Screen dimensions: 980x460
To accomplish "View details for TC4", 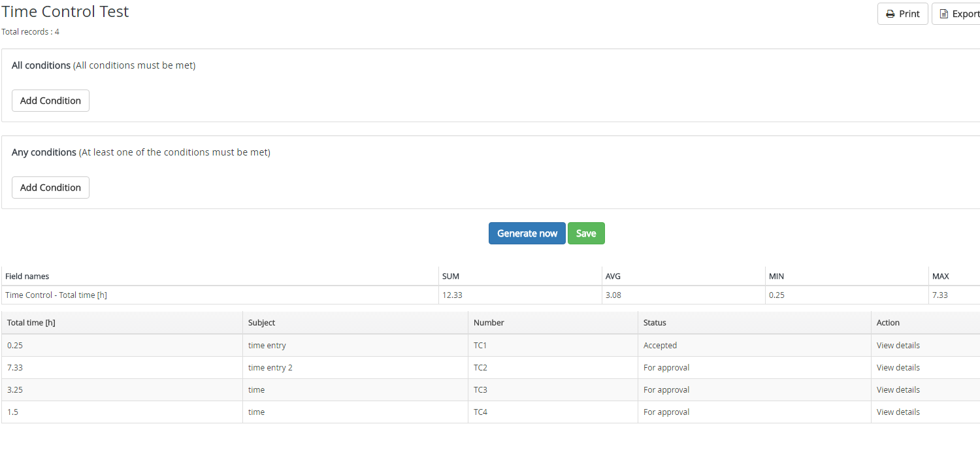I will coord(898,412).
